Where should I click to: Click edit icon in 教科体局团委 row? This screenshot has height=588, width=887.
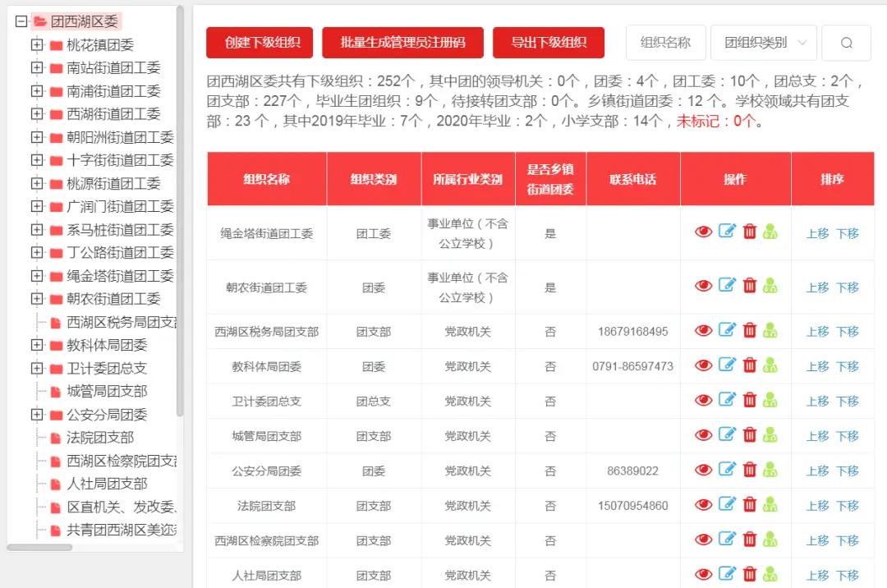(727, 365)
